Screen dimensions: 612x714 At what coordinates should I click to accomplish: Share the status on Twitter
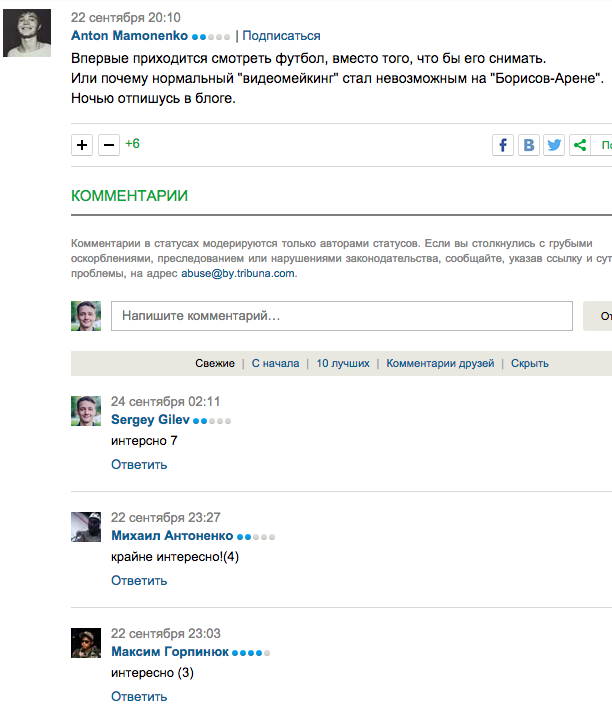coord(554,145)
